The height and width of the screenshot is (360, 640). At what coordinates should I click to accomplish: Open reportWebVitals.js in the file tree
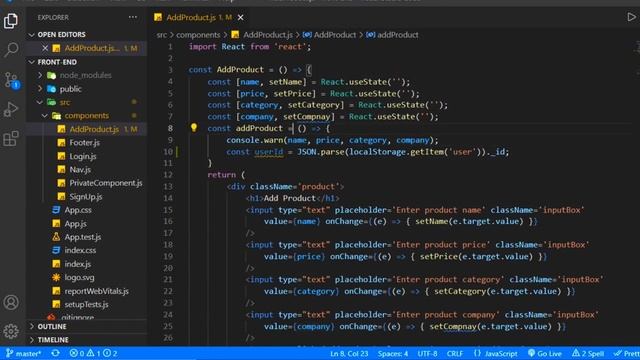[x=96, y=291]
